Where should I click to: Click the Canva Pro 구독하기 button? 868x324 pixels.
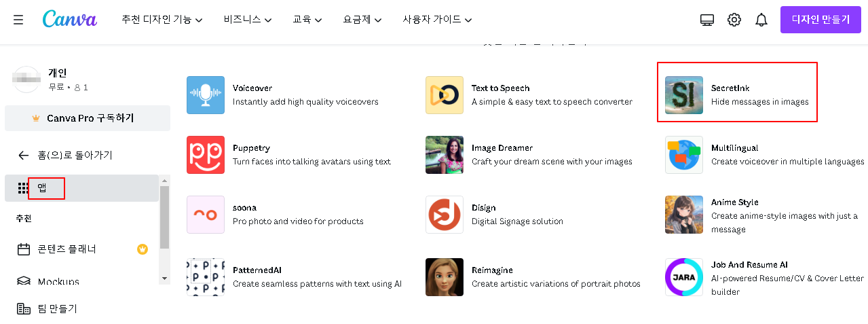point(88,118)
